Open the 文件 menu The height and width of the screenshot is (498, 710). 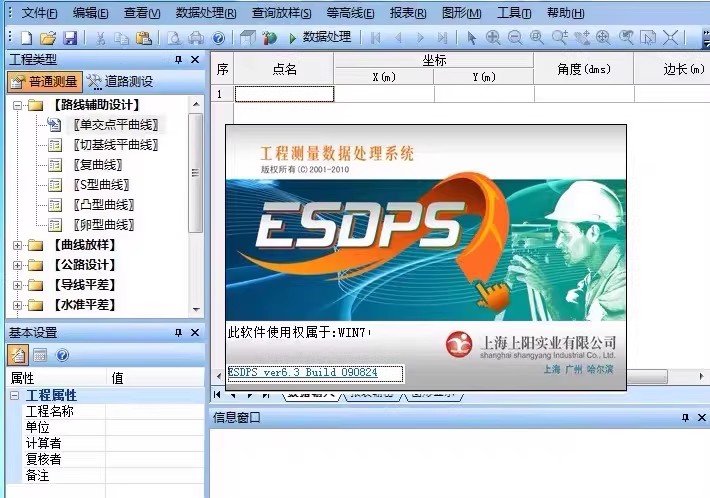pyautogui.click(x=39, y=13)
